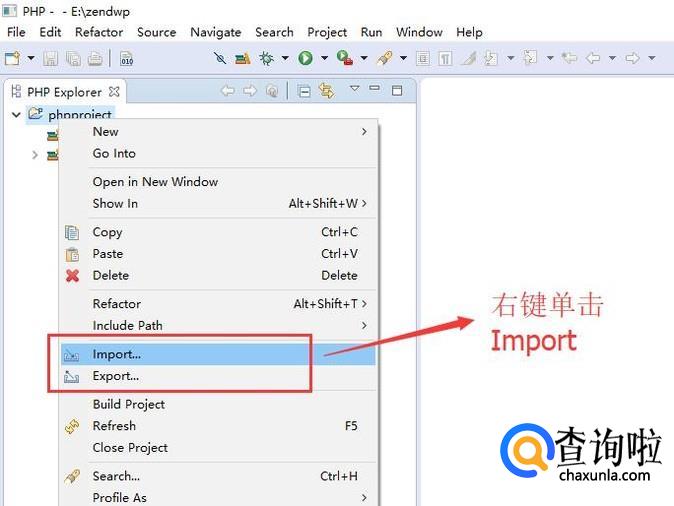674x506 pixels.
Task: Open the Refactor menu in menu bar
Action: point(99,32)
